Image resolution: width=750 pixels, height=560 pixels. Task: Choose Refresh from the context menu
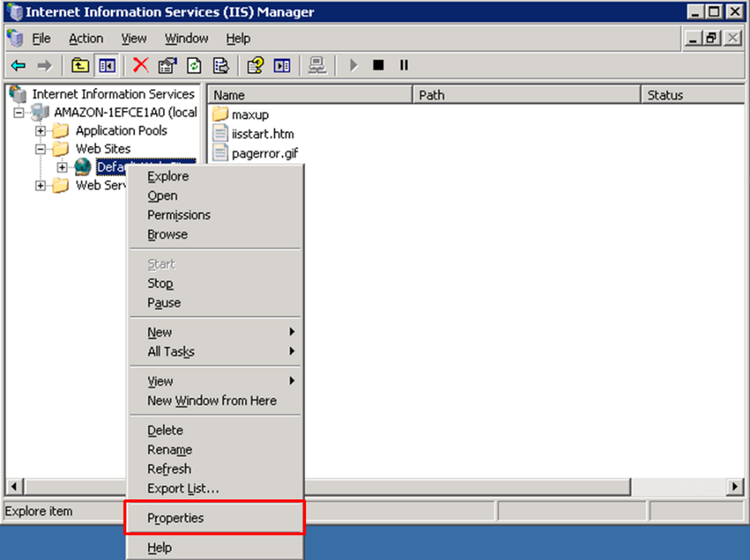point(215,469)
